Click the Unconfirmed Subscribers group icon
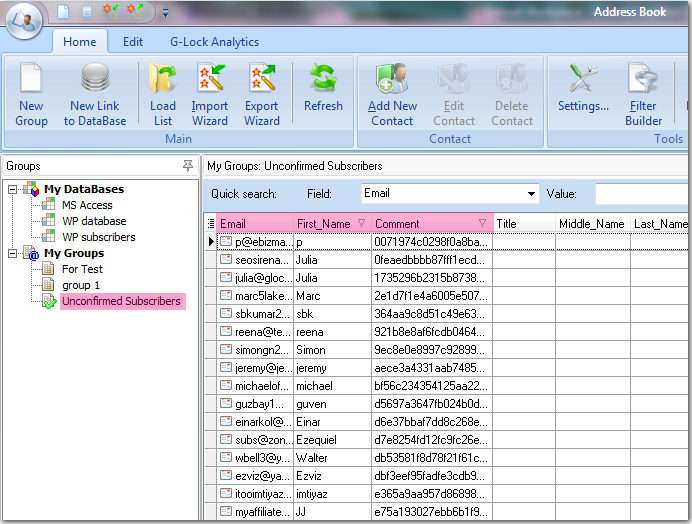The height and width of the screenshot is (524, 692). pyautogui.click(x=49, y=302)
